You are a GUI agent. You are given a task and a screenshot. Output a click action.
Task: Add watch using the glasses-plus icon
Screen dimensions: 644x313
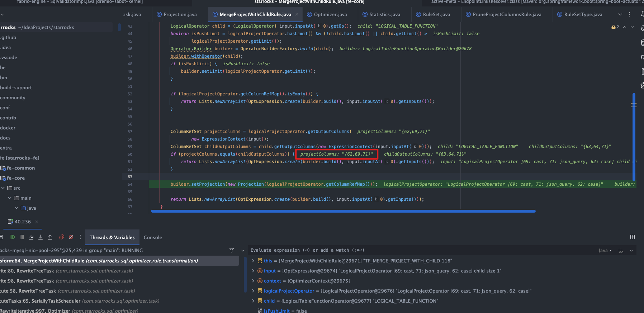coord(621,251)
